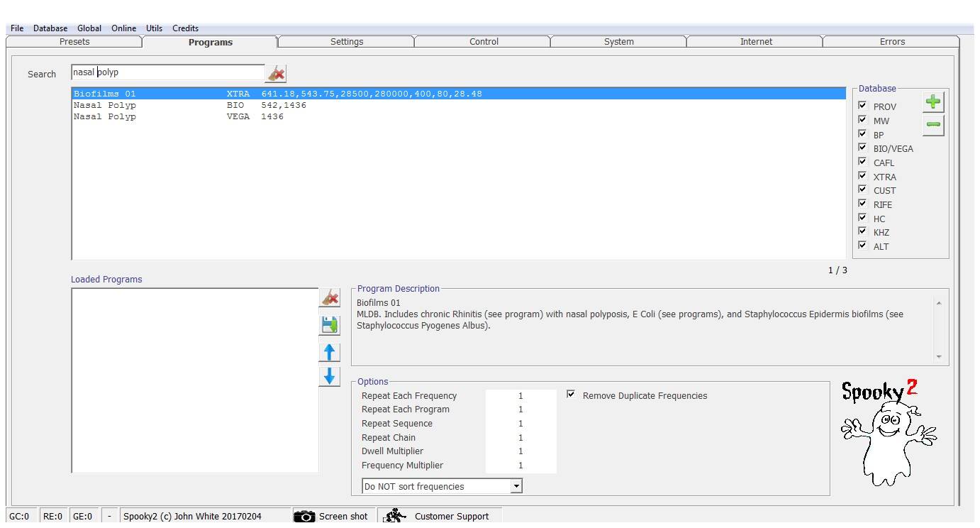Screen dimensions: 980x528
Task: Uncheck the CUST database
Action: coord(862,189)
